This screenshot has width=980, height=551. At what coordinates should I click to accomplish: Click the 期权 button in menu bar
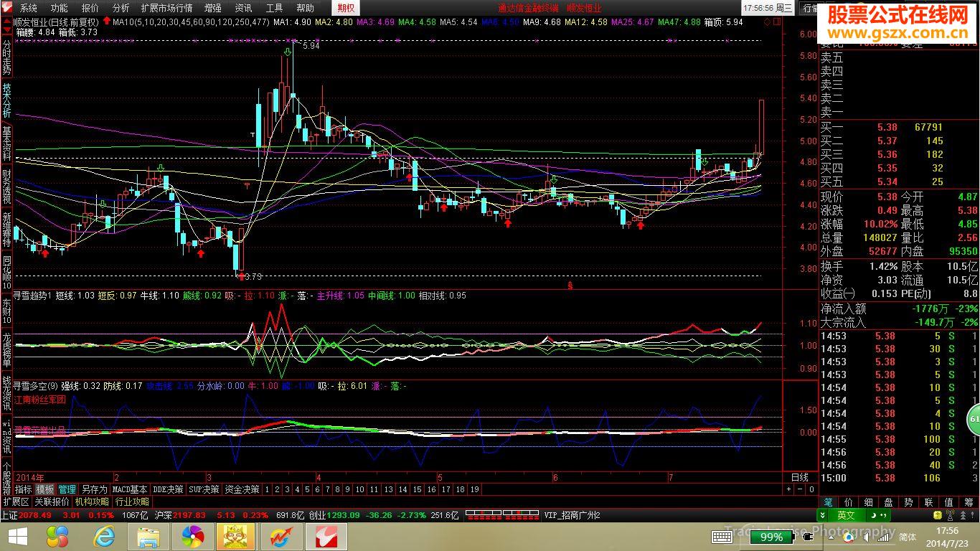pyautogui.click(x=346, y=8)
